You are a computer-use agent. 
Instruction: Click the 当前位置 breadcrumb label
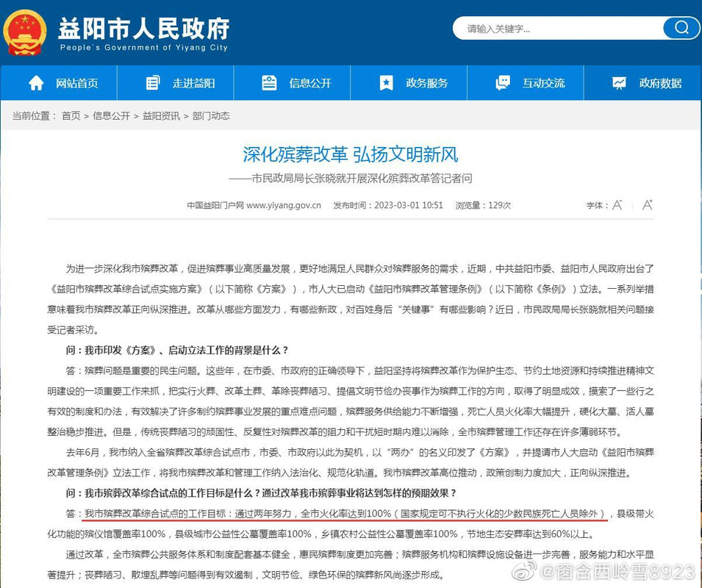[34, 116]
